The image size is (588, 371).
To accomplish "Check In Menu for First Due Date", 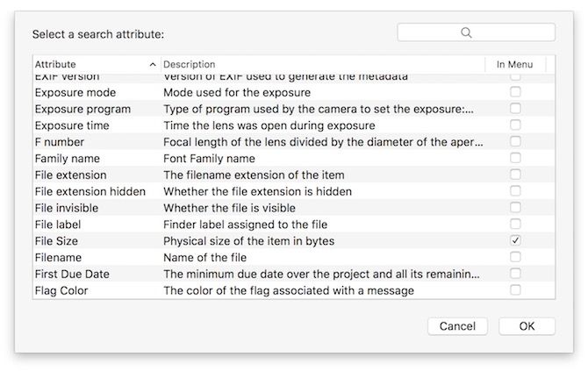I will click(x=515, y=274).
